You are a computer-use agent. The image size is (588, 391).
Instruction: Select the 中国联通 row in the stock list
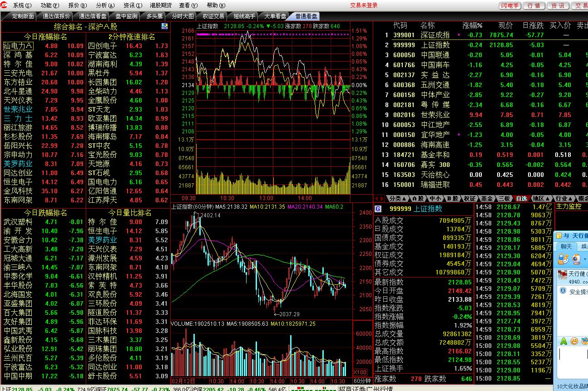pos(435,55)
